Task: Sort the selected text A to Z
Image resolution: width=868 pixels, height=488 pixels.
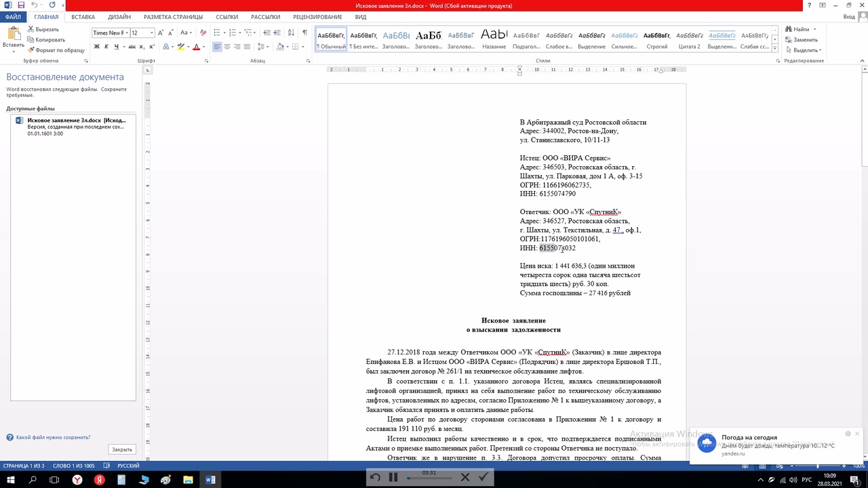Action: pos(291,33)
